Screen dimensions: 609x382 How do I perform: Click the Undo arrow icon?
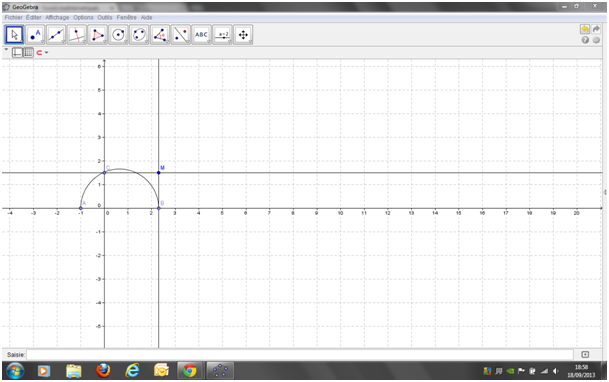click(585, 29)
